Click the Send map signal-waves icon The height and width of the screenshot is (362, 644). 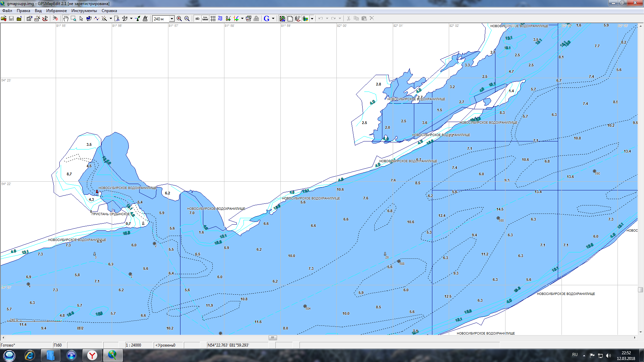click(x=55, y=18)
